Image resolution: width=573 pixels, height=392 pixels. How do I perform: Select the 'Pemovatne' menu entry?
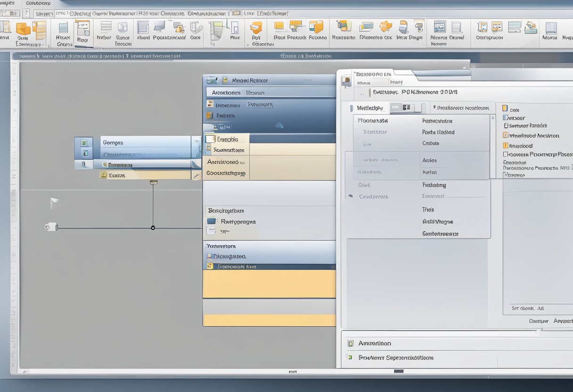[437, 121]
